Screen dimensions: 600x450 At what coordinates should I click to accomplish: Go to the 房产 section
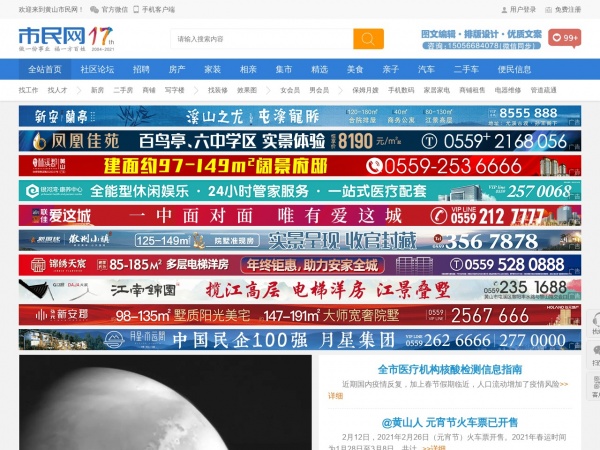coord(177,69)
